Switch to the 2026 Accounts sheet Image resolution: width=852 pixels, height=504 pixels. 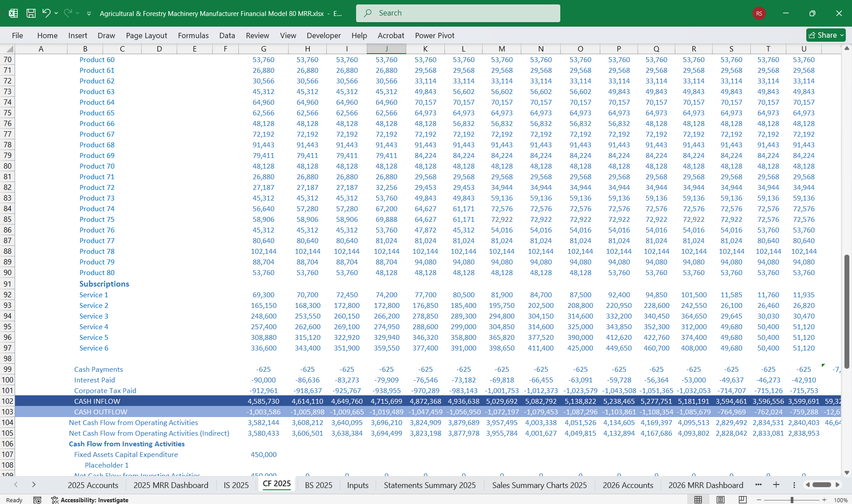click(x=628, y=485)
